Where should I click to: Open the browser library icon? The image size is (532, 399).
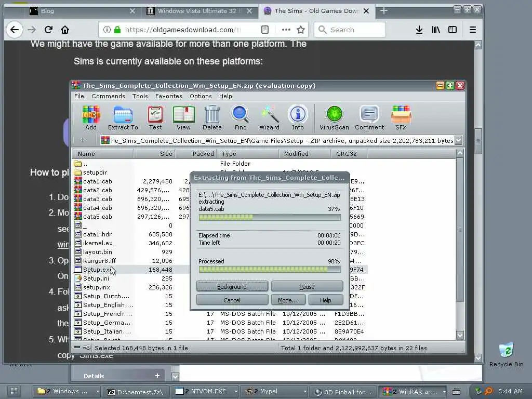[436, 30]
